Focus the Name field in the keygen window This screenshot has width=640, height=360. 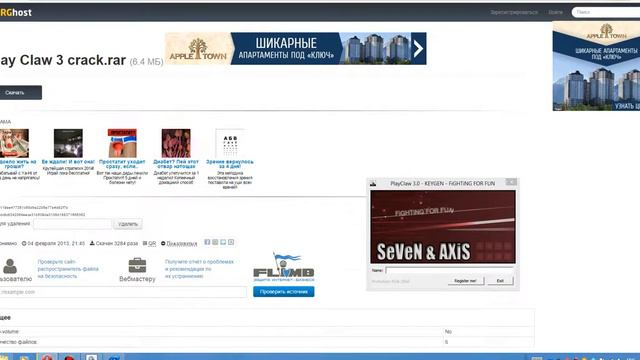tap(449, 270)
